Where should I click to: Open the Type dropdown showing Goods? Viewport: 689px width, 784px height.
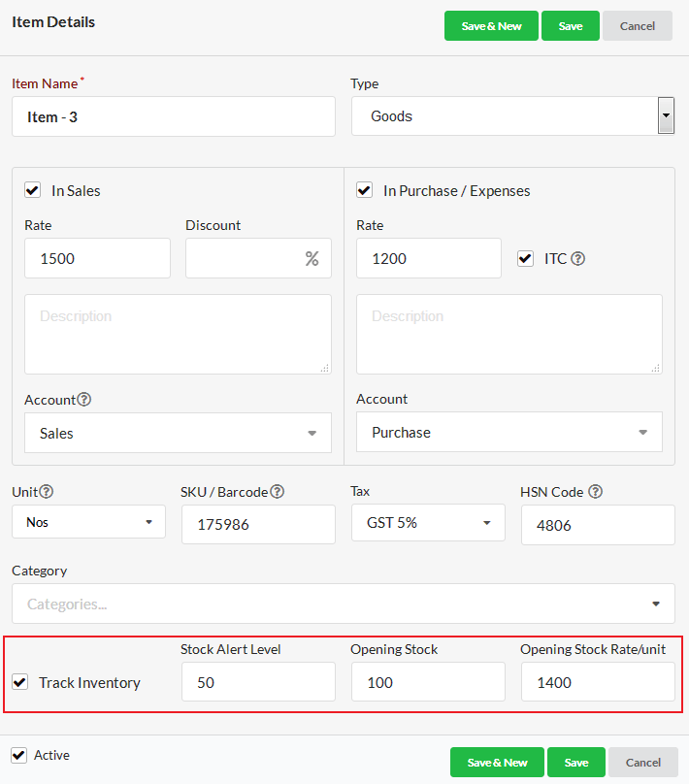(x=513, y=116)
